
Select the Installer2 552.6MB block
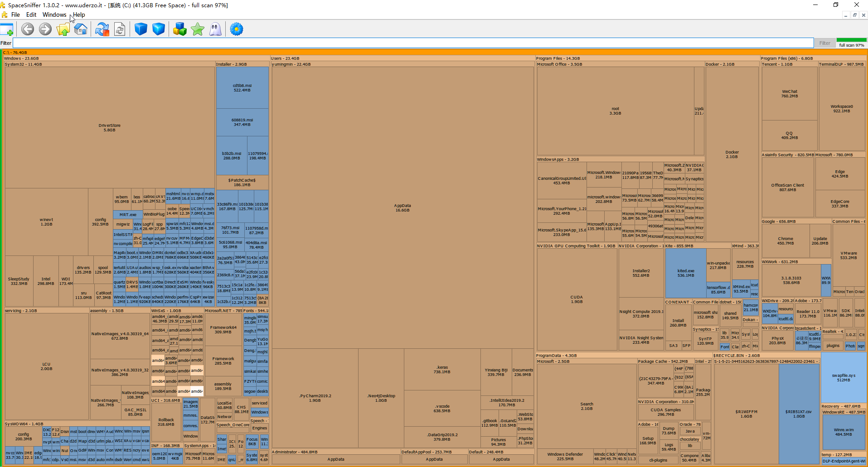pyautogui.click(x=641, y=273)
